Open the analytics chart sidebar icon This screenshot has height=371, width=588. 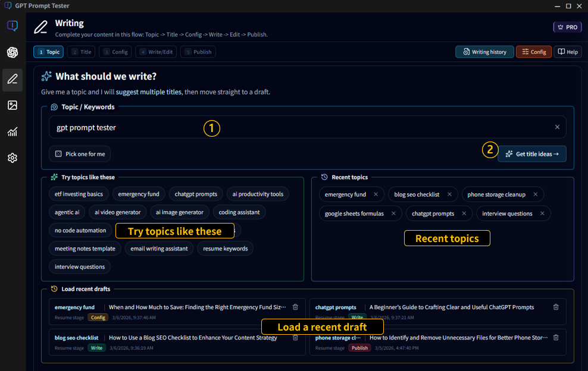12,132
